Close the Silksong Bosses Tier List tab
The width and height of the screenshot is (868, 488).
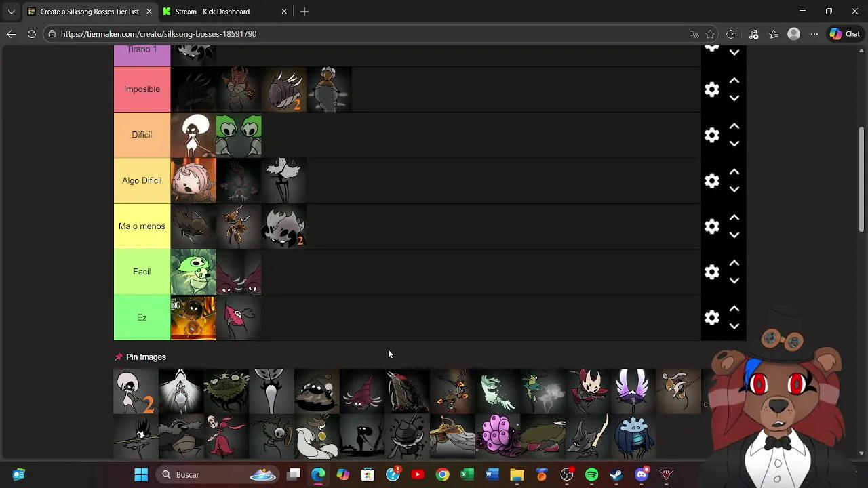tap(149, 12)
